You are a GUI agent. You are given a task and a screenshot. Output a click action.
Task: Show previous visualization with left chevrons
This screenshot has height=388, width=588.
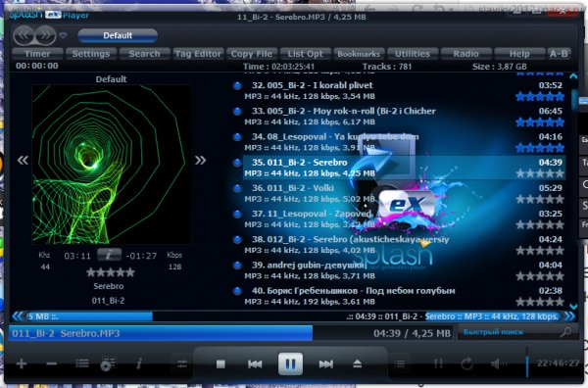click(x=23, y=161)
